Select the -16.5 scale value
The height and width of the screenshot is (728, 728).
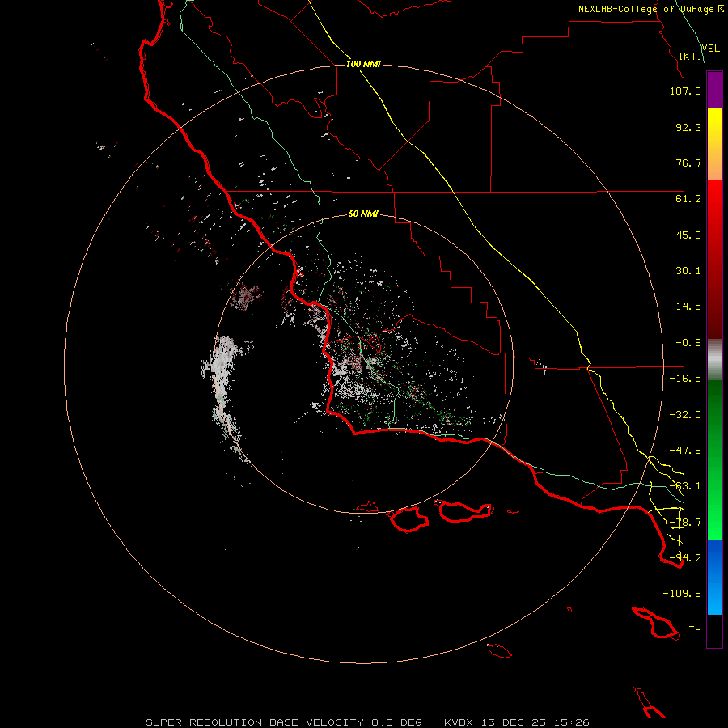pyautogui.click(x=685, y=379)
